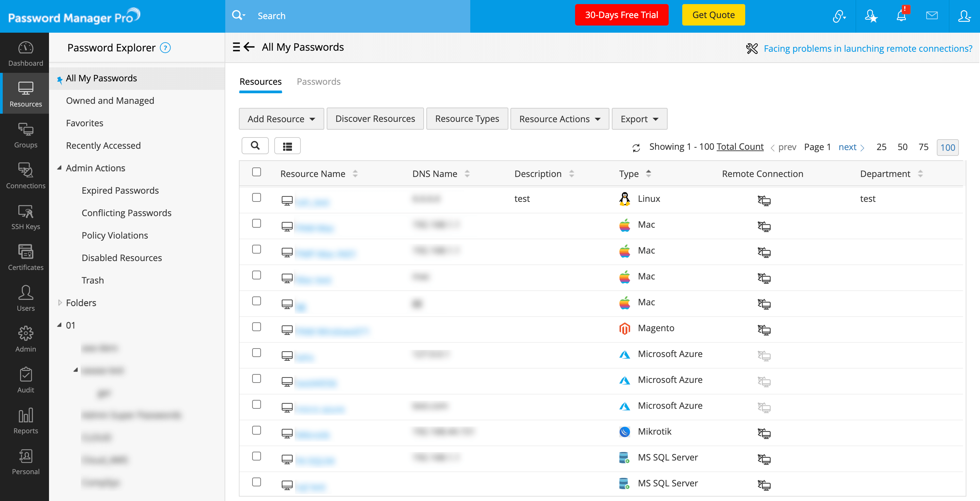Click the refresh icon near Showing

[x=636, y=148]
